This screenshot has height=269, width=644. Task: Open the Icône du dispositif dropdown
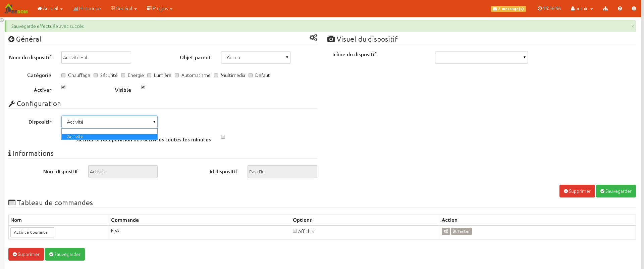tap(481, 57)
